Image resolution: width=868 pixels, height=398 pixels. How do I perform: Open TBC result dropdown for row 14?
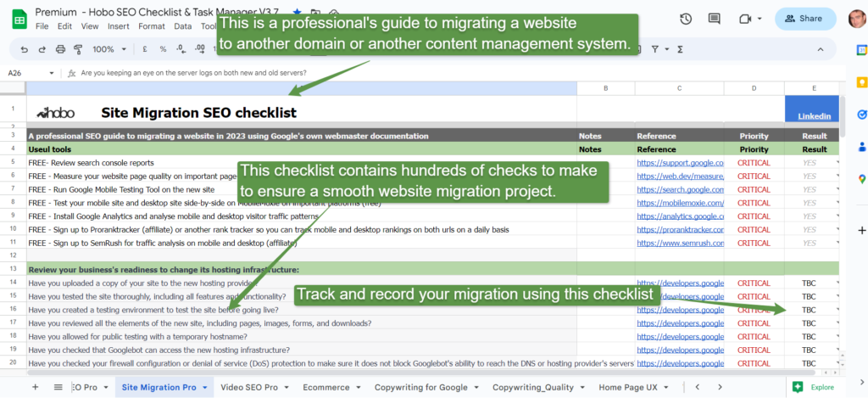(837, 283)
